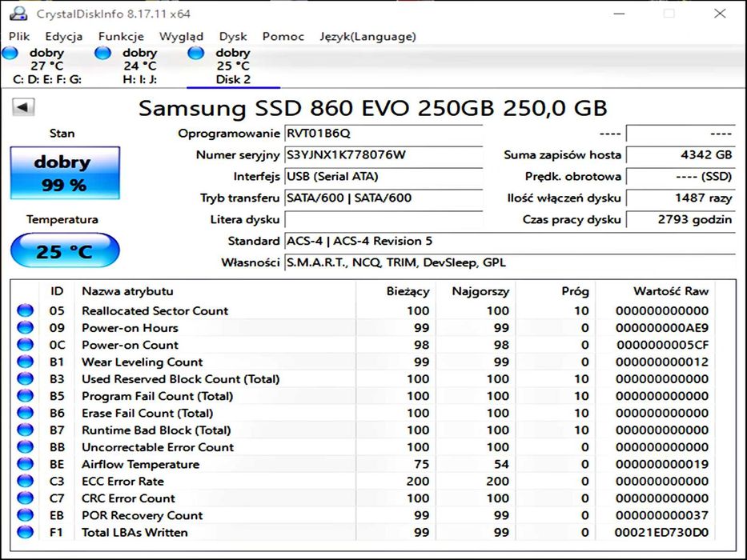This screenshot has height=560, width=747.
Task: Click status orb for Power-on Count
Action: coord(26,345)
